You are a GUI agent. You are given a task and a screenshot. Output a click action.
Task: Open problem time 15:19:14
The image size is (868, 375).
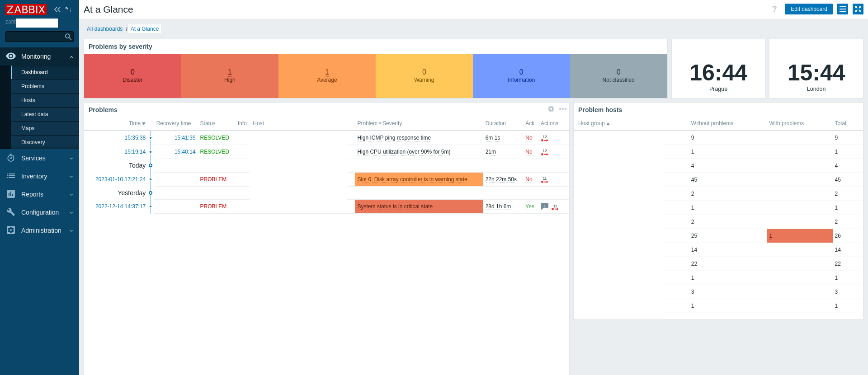coord(135,152)
